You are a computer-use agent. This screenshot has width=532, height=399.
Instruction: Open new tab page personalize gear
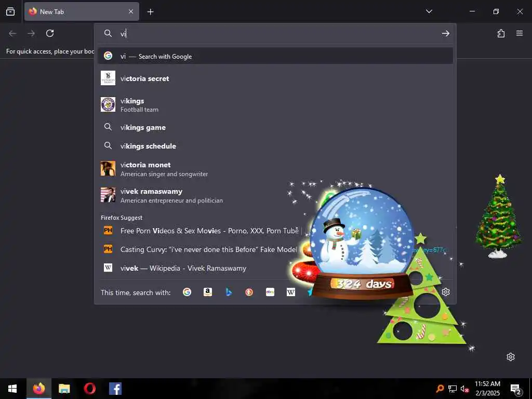coord(511,357)
